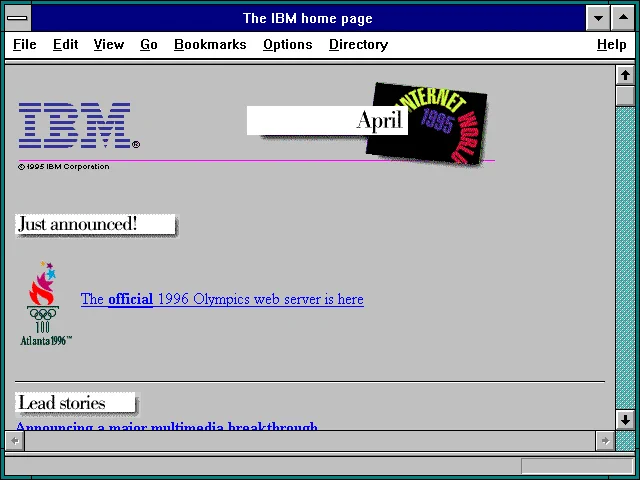Click the IBM logo image

pos(79,125)
